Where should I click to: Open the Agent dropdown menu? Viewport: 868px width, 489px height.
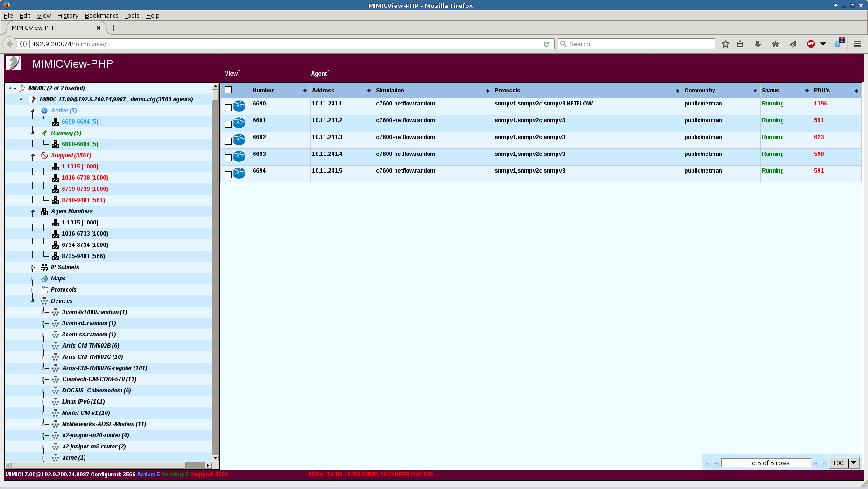[320, 73]
